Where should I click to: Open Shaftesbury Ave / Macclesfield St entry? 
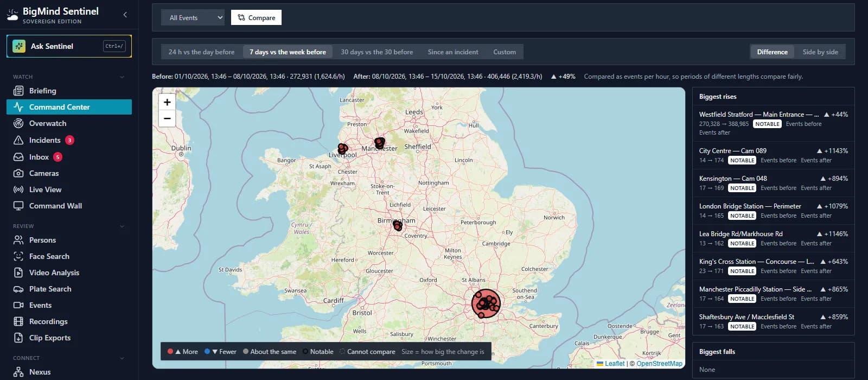[x=773, y=321]
